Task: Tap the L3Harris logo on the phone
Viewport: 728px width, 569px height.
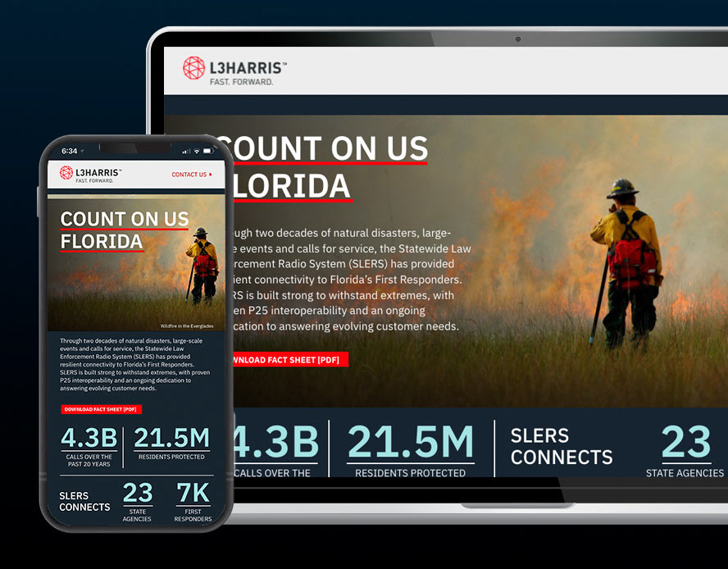Action: (x=90, y=174)
